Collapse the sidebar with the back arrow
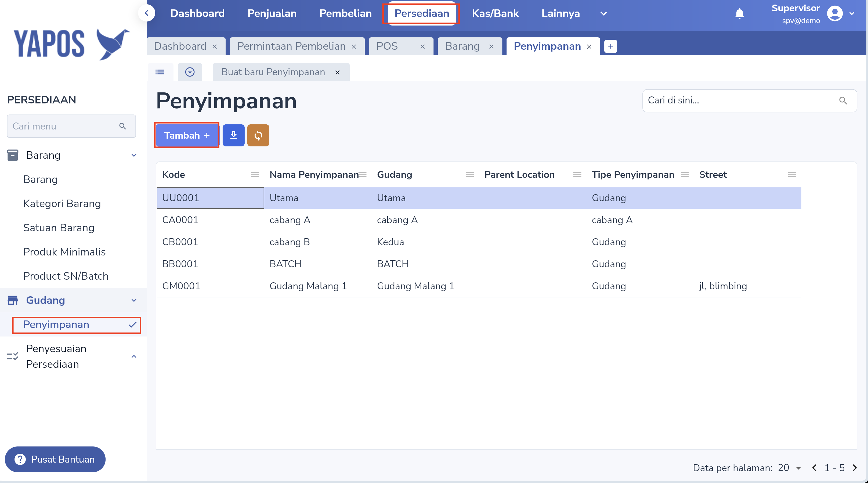The image size is (868, 483). [x=147, y=13]
